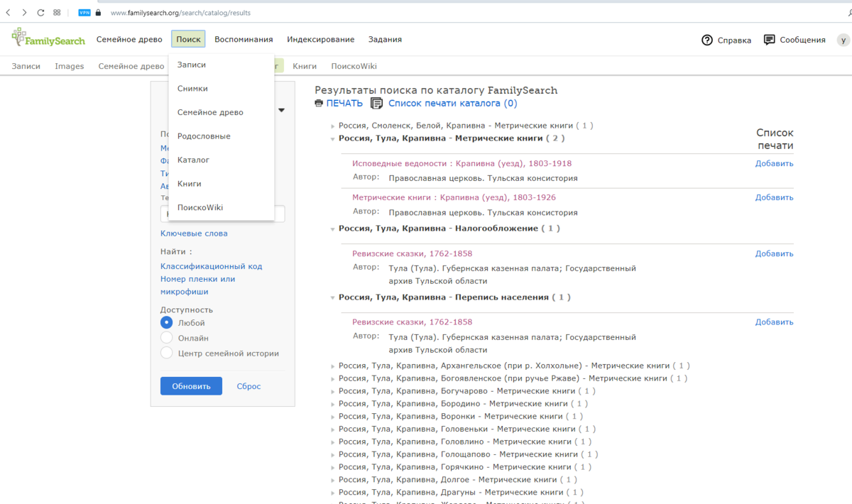Expand Россия, Смоленск, Белой, Крапивна entry
852x504 pixels.
pyautogui.click(x=333, y=126)
